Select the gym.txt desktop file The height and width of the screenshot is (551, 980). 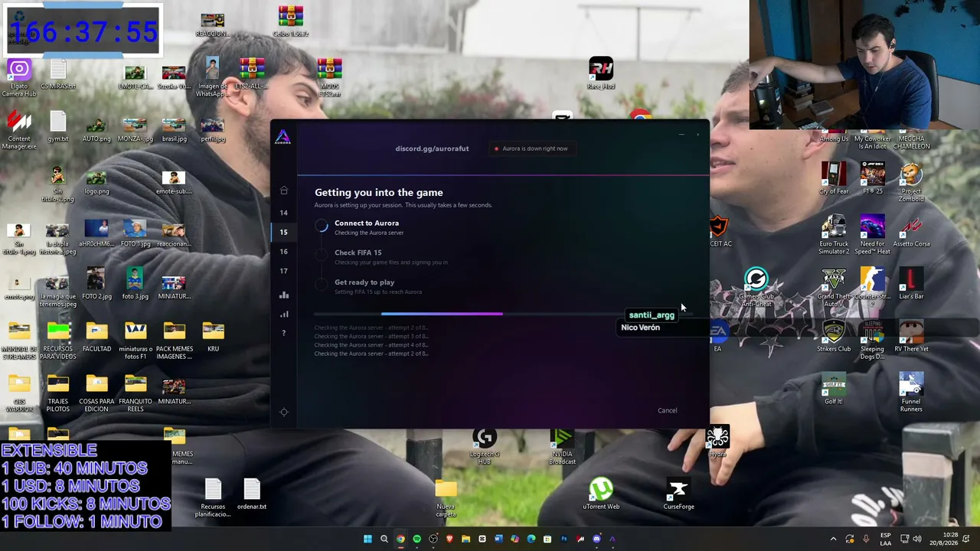click(x=58, y=127)
